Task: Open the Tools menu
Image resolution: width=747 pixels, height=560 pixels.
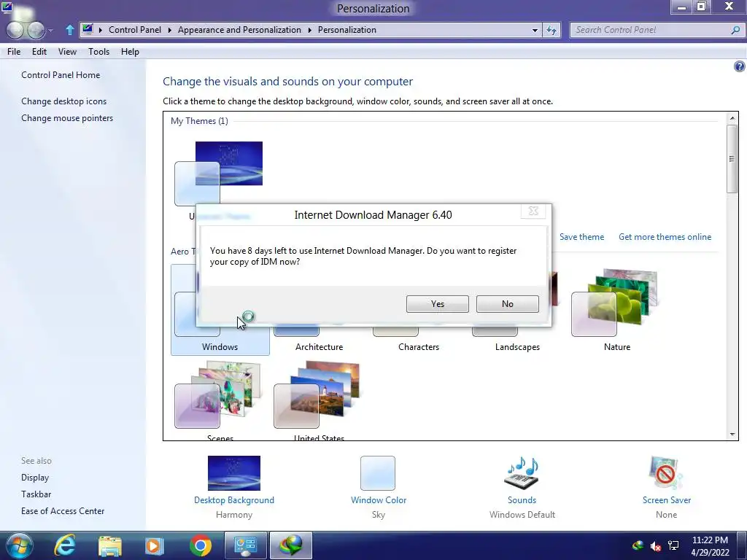Action: click(x=98, y=52)
